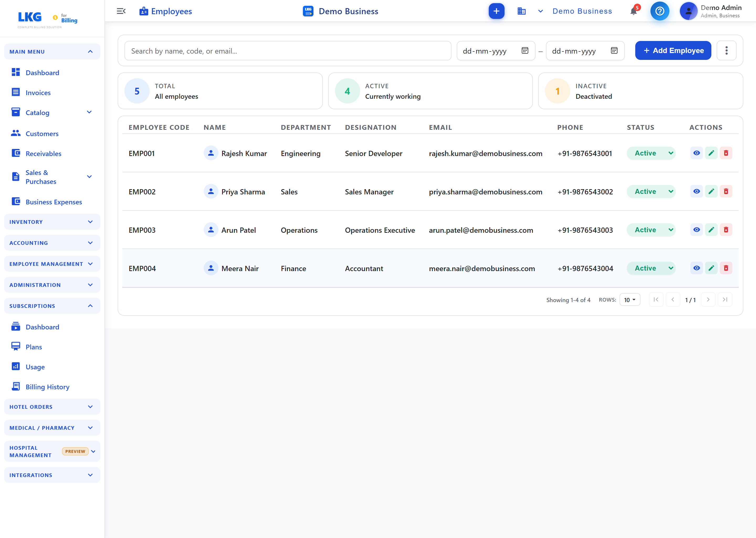Collapse the Subscriptions section
This screenshot has width=756, height=538.
(x=52, y=306)
